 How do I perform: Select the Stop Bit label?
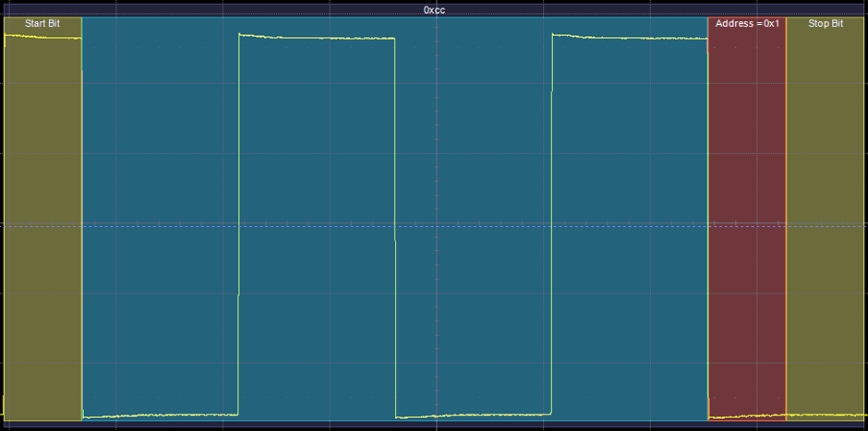pos(826,23)
